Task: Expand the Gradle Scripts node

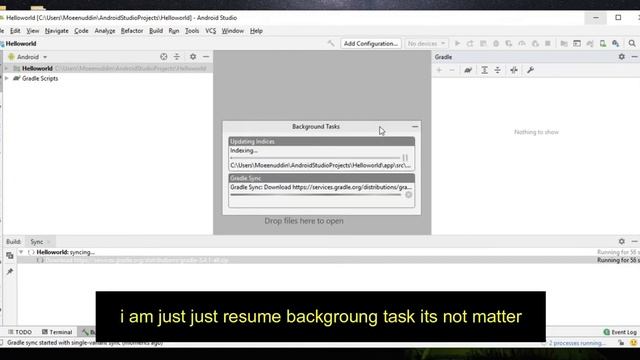Action: tap(6, 78)
